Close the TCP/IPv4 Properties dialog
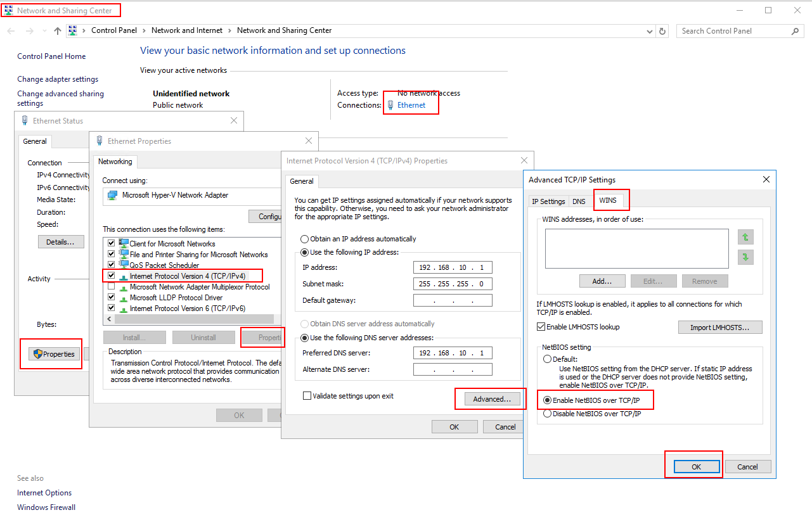812x522 pixels. tap(524, 161)
